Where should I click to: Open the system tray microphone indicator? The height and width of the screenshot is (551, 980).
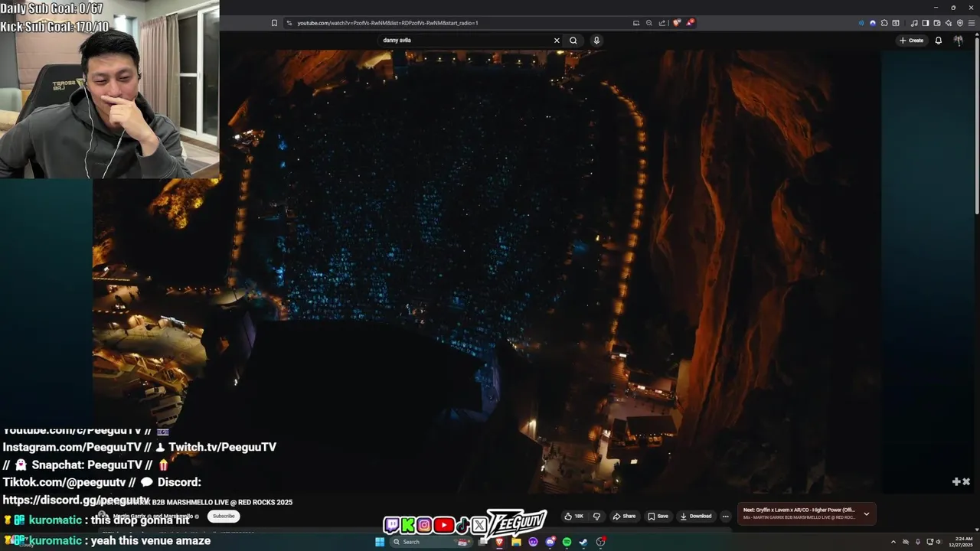click(918, 542)
